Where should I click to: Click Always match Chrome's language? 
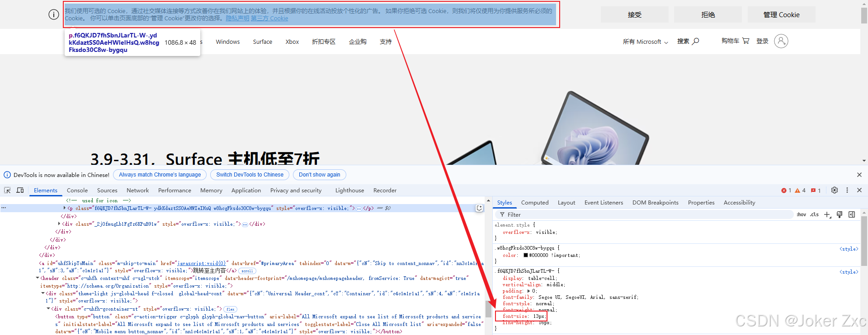coord(160,175)
